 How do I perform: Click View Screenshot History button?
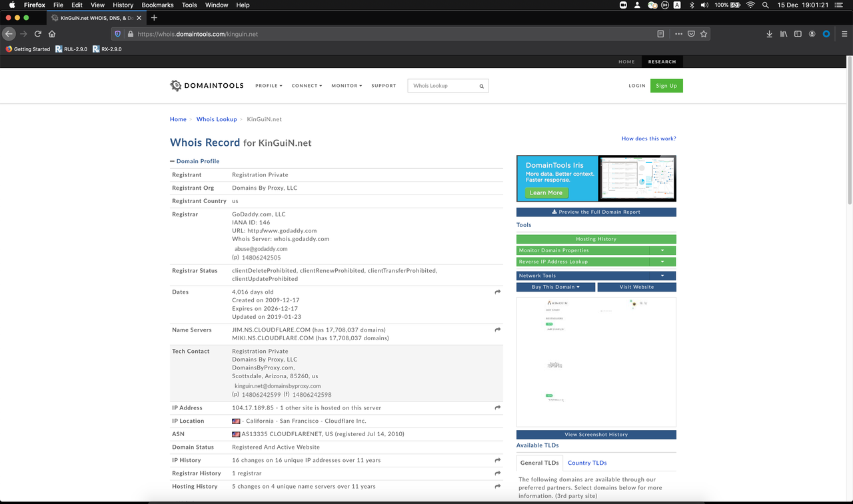596,435
